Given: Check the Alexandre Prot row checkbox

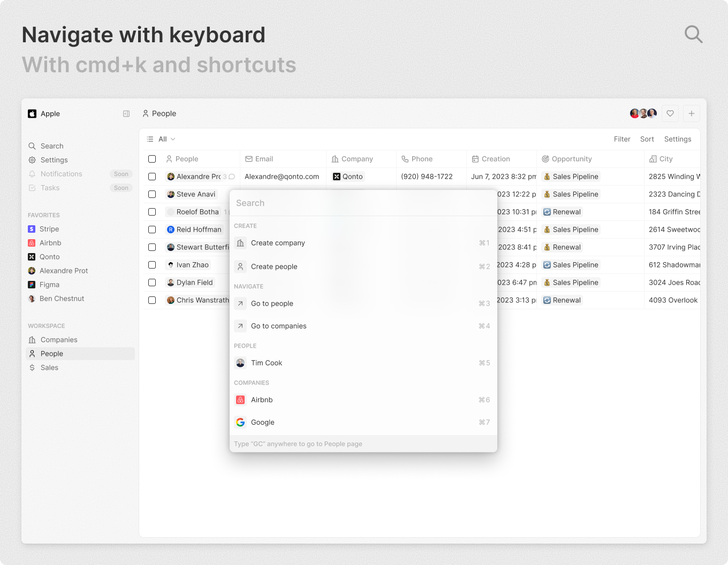Looking at the screenshot, I should point(152,177).
